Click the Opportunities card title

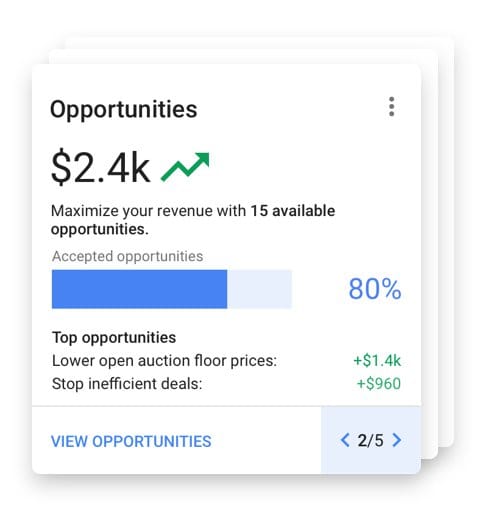123,109
